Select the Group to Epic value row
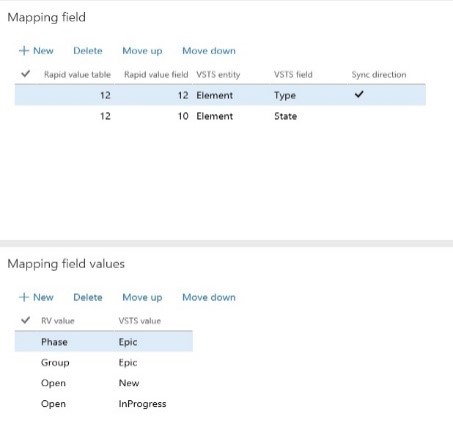The height and width of the screenshot is (425, 453). [x=104, y=362]
